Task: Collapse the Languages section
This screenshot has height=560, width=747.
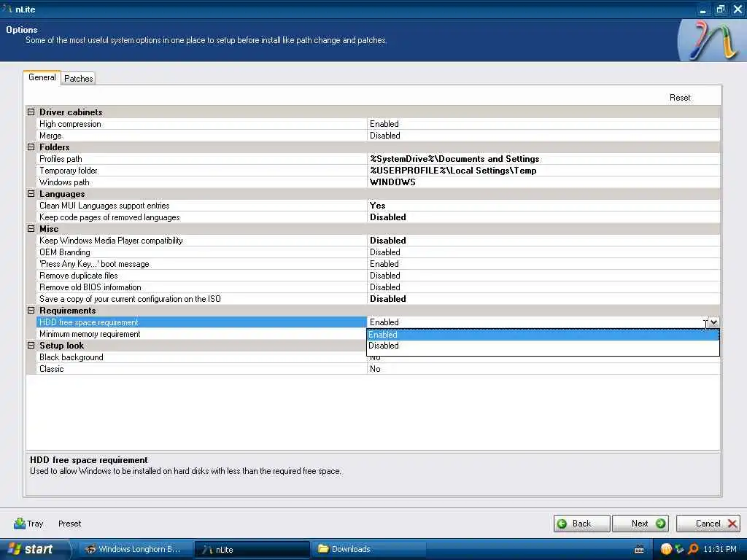Action: 31,194
